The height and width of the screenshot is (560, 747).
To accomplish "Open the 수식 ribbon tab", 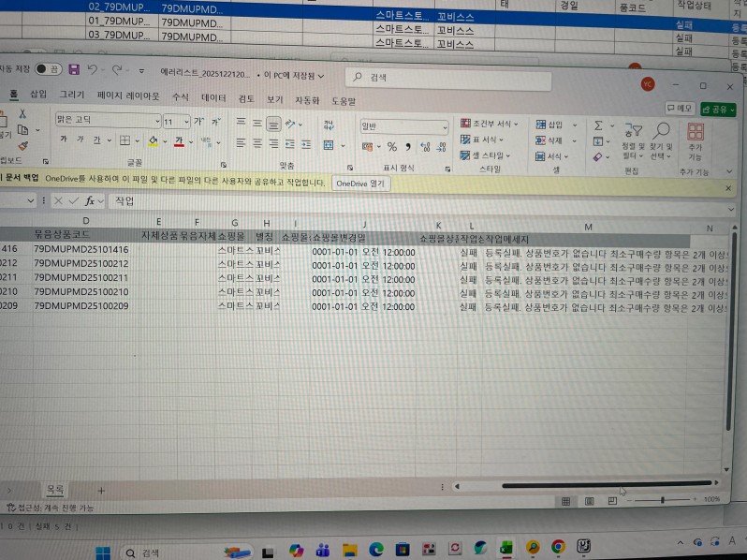I will (x=181, y=96).
